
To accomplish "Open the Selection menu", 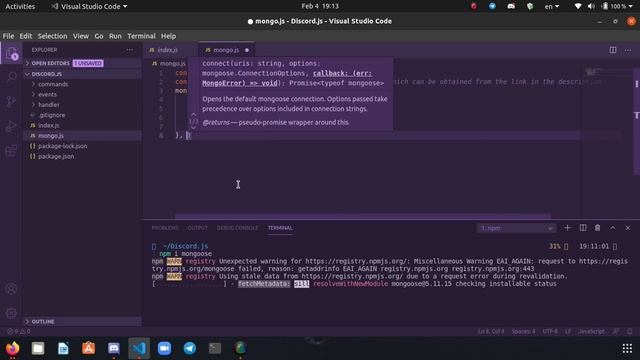I will coord(52,36).
